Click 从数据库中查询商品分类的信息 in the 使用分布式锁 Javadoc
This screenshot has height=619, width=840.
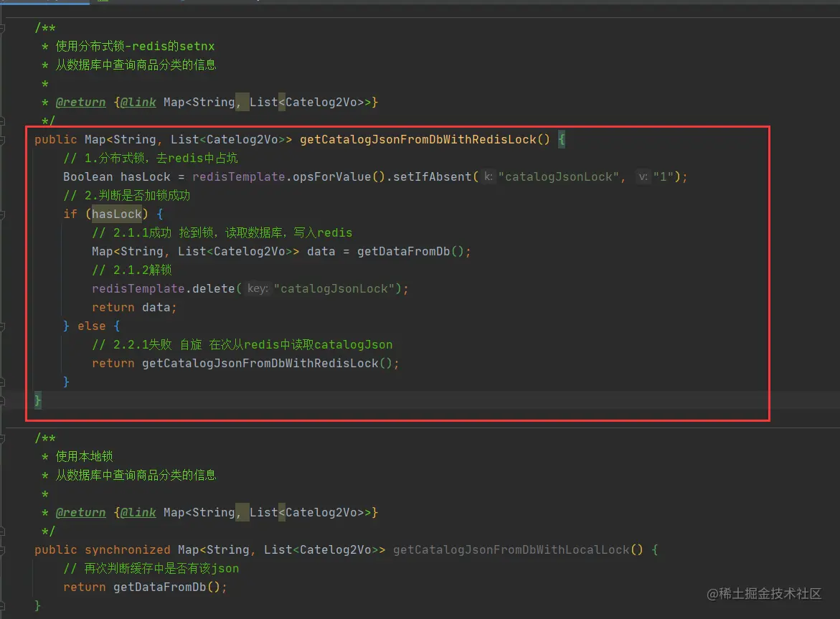coord(136,65)
